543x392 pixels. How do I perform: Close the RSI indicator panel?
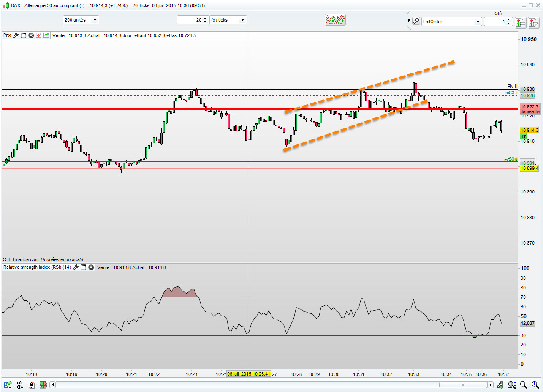tap(91, 267)
